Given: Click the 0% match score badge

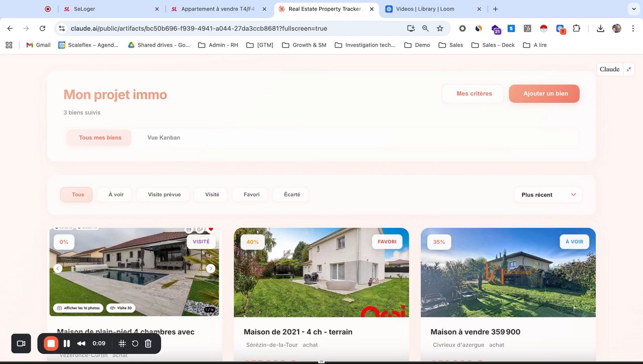Looking at the screenshot, I should tap(64, 242).
